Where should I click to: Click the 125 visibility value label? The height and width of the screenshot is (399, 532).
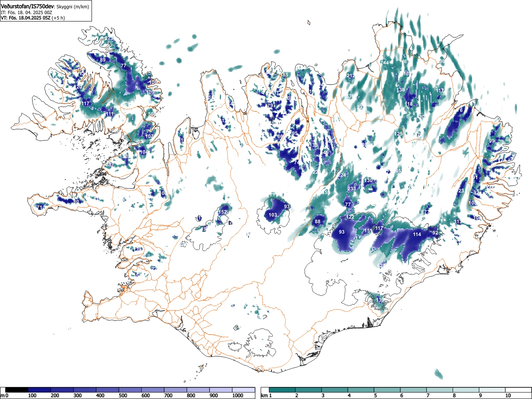click(x=399, y=134)
